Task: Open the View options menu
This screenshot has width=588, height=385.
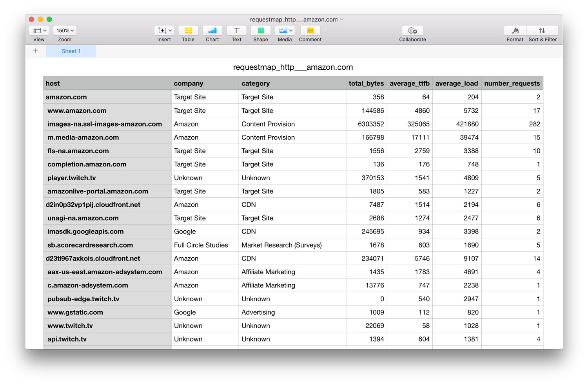Action: 39,31
